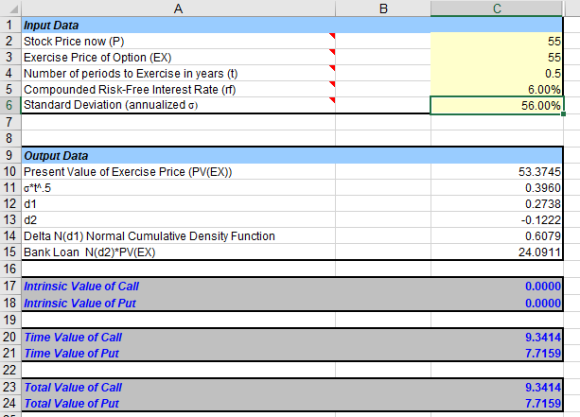The image size is (580, 417).
Task: Select Stock Price value cell showing 55
Action: point(497,41)
